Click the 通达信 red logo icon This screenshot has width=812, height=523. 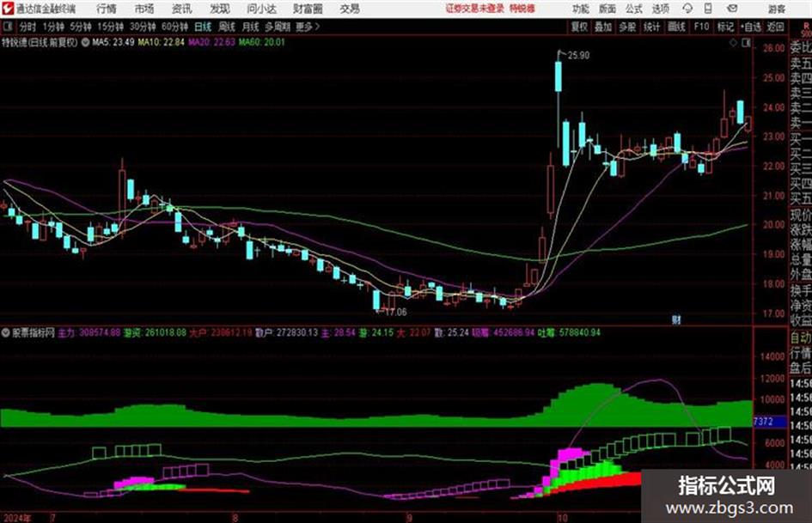click(x=7, y=9)
